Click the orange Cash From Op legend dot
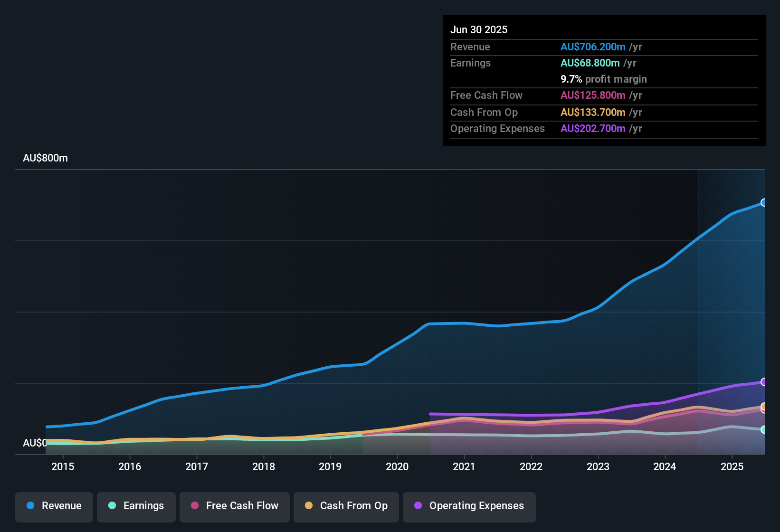 pos(309,506)
